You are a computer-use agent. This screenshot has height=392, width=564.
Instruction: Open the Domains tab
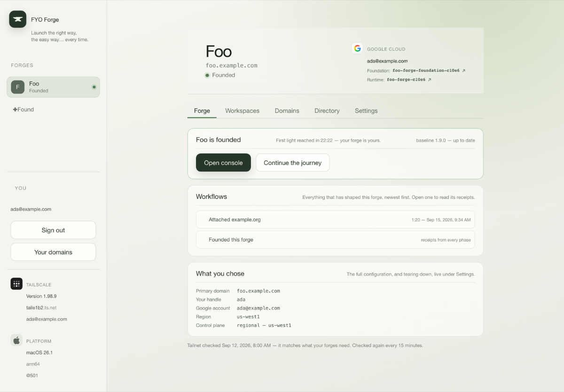(287, 111)
